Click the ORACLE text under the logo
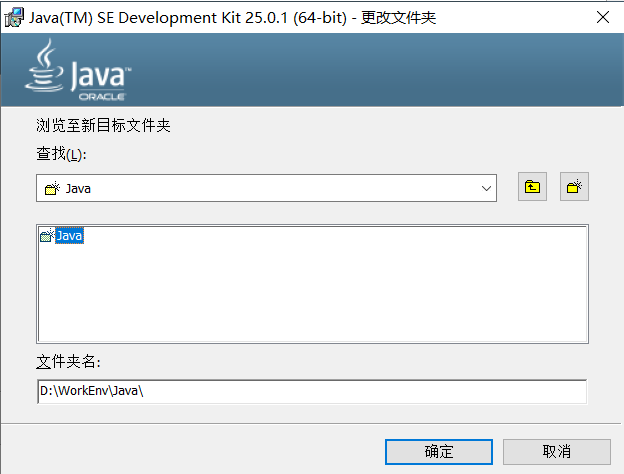Viewport: 624px width, 474px height. tap(108, 98)
